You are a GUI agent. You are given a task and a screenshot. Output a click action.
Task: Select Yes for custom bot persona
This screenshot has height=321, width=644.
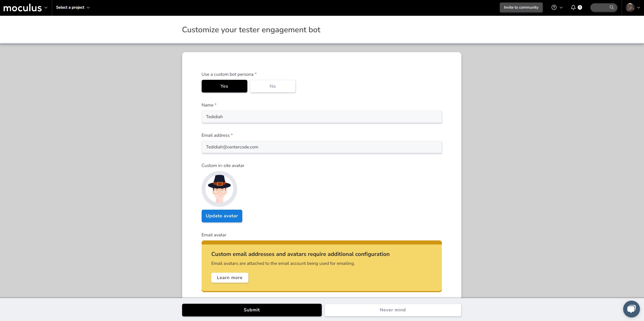224,86
